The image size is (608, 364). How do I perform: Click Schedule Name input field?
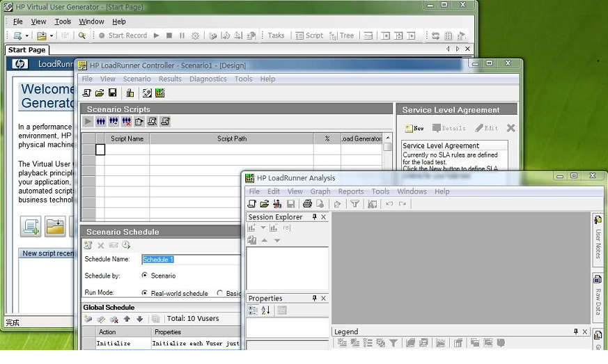[x=191, y=260]
